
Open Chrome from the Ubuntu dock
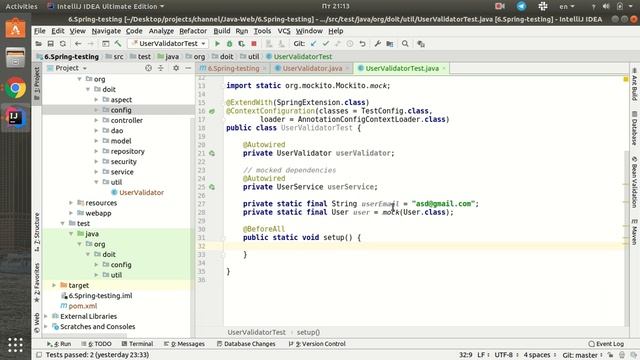16,88
